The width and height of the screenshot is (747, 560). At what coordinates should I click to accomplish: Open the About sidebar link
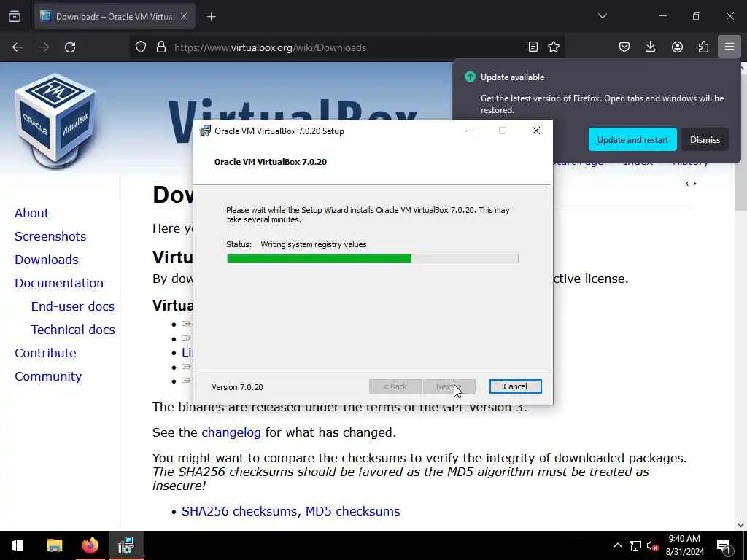click(31, 213)
